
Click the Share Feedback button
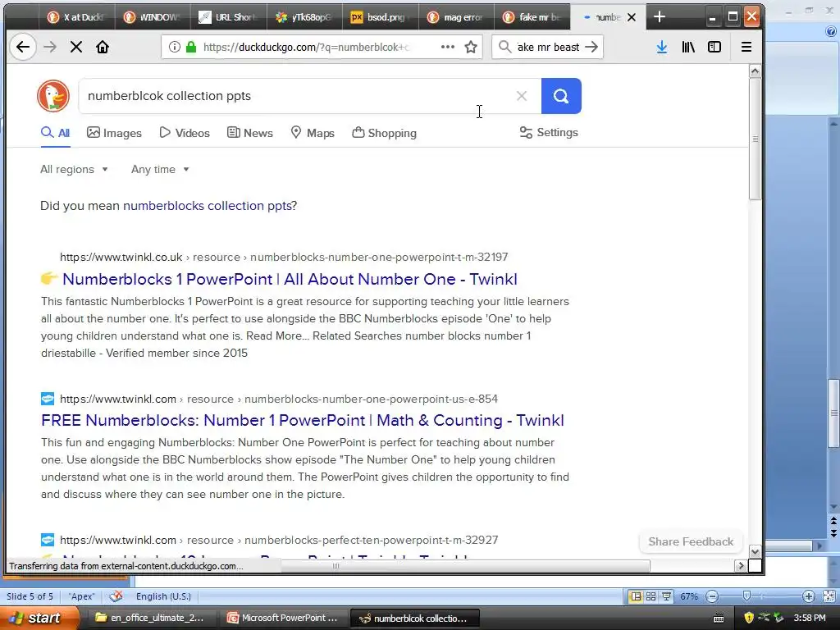(x=691, y=541)
